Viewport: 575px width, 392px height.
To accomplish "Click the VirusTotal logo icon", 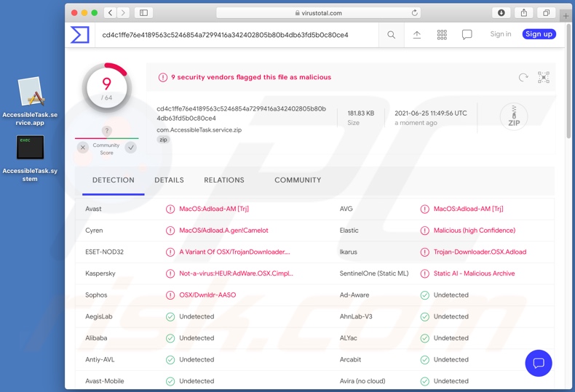I will 79,35.
